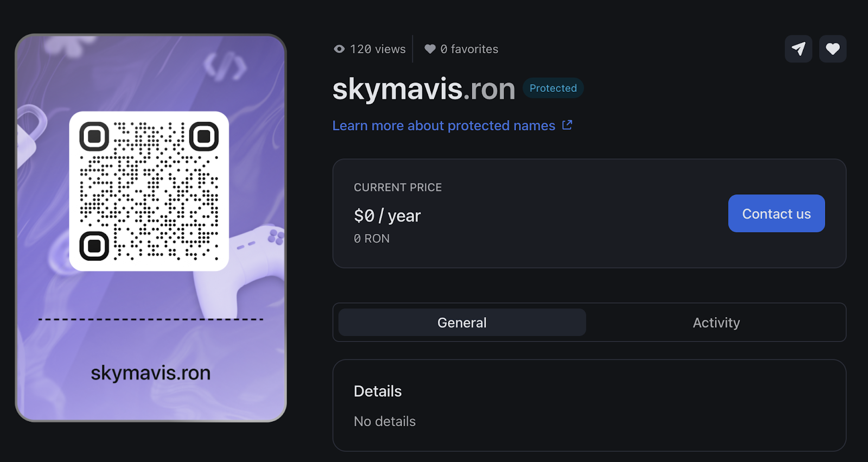Click the eye icon beside 120 views
Image resolution: width=868 pixels, height=462 pixels.
(339, 49)
